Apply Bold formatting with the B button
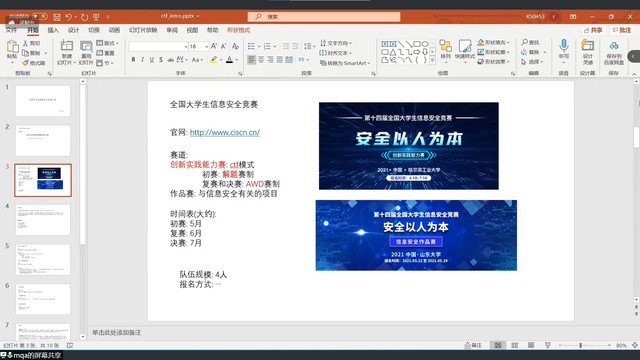This screenshot has height=360, width=640. tap(133, 60)
